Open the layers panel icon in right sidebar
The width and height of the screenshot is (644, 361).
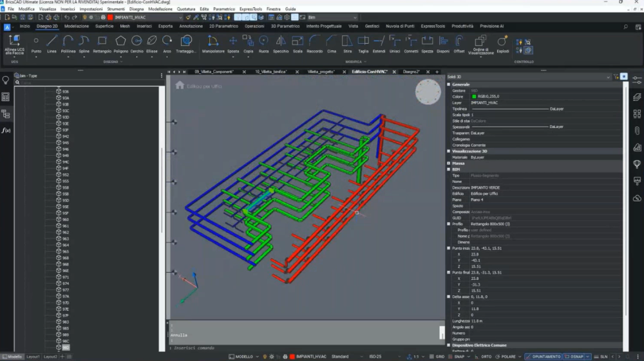point(637,97)
